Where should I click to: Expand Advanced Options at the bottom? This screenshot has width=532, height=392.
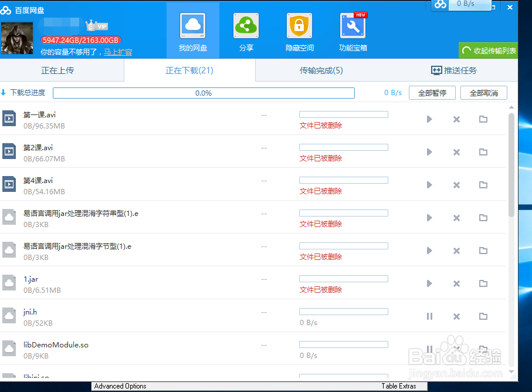[120, 386]
